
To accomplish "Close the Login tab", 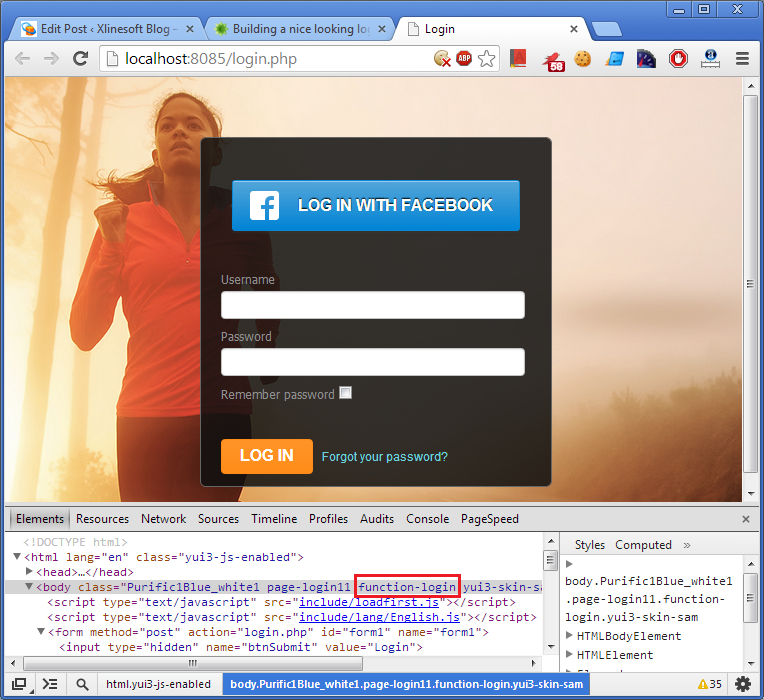I will click(x=574, y=29).
